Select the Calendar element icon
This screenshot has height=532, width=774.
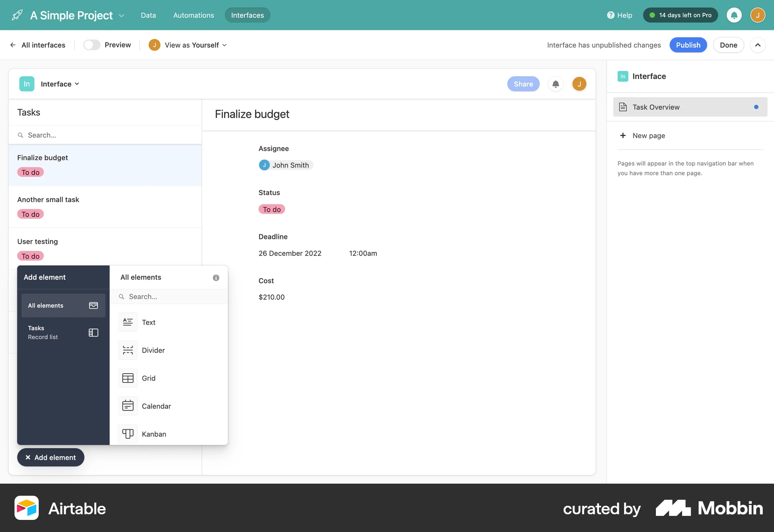(x=127, y=406)
